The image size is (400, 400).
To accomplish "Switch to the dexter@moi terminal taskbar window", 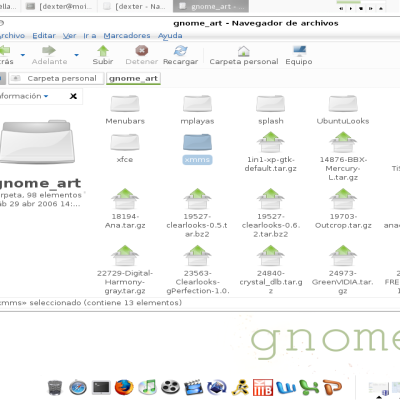I will [x=59, y=6].
